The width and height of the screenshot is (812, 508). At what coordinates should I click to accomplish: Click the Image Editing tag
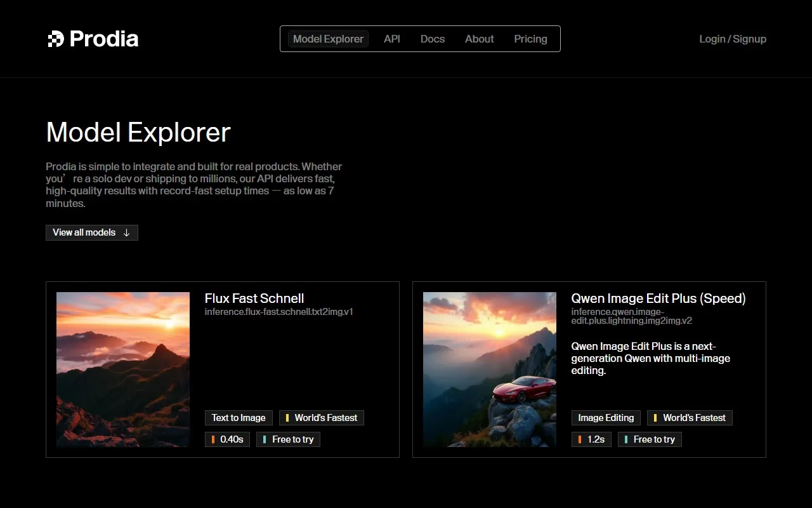coord(606,418)
